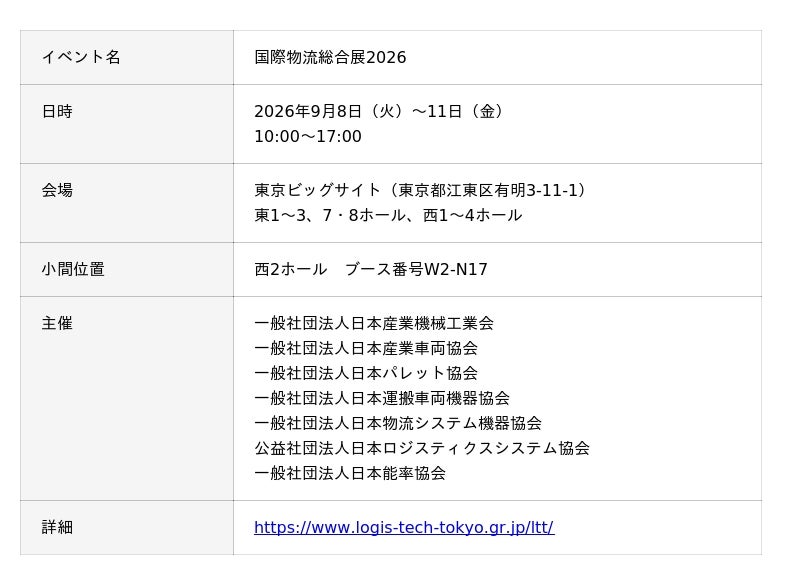
Task: Click 公益社団法人日本ロジスティクスシステム協会 organizer line
Action: 422,448
